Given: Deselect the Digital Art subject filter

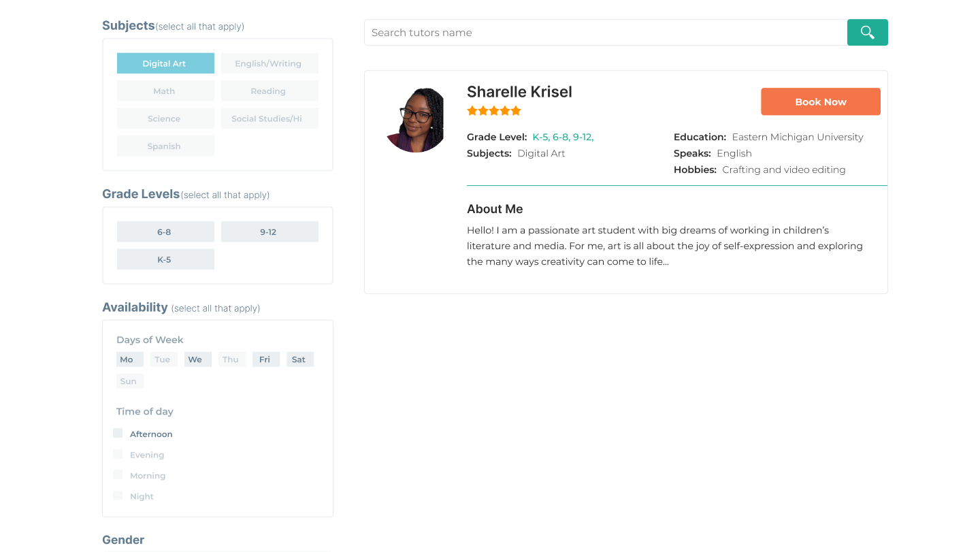Looking at the screenshot, I should pos(165,63).
